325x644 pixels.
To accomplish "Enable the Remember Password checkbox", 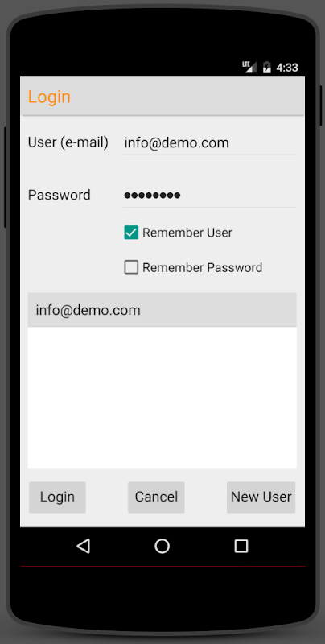I will click(131, 267).
